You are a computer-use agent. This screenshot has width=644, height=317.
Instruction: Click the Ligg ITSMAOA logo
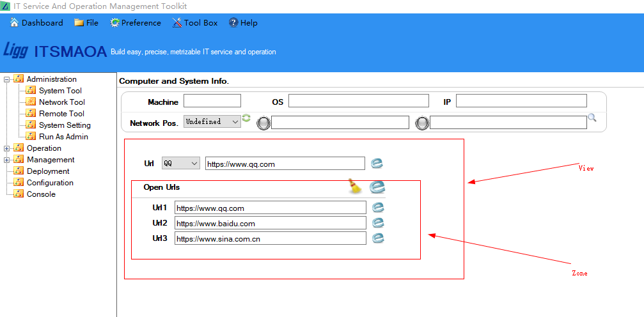tap(56, 51)
